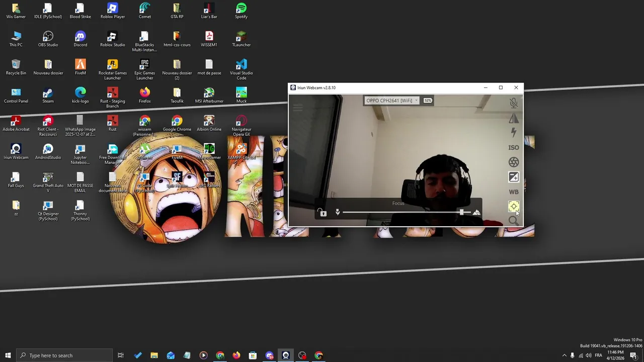Select the Recycle Bin icon
644x362 pixels.
coord(16,67)
